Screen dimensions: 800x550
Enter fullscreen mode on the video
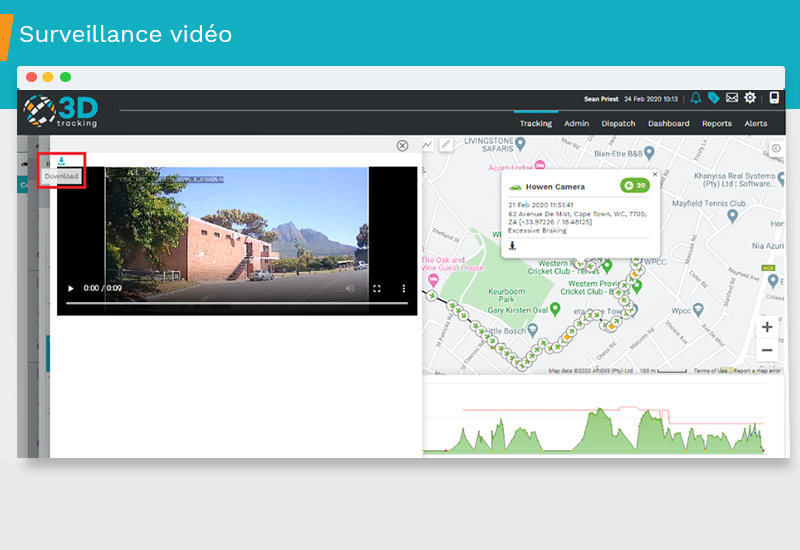(x=377, y=289)
